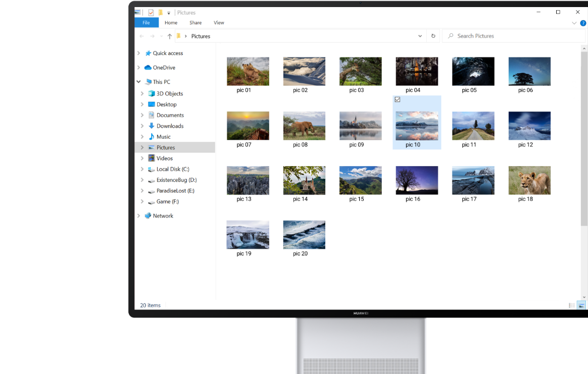Open the blue Help question mark icon
The height and width of the screenshot is (374, 588).
pos(583,23)
